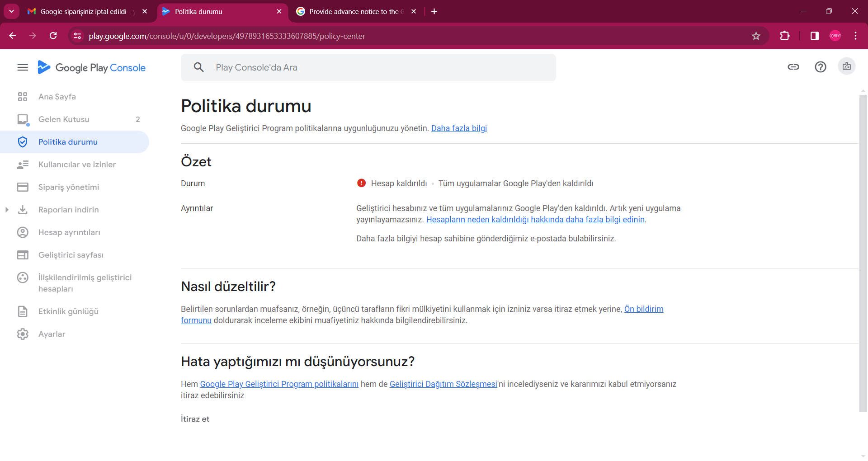Click the Google Play Console logo
This screenshot has height=461, width=868.
[91, 67]
